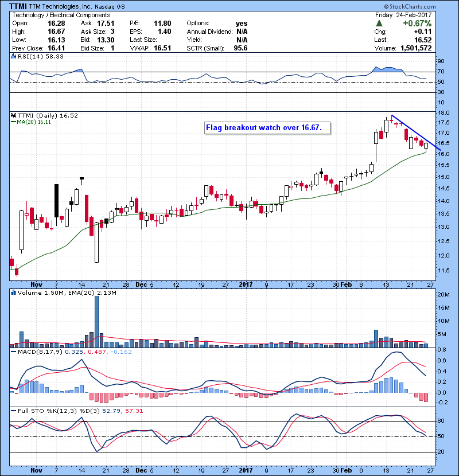Click the blue descending flag trendline
The image size is (459, 476).
tap(416, 132)
